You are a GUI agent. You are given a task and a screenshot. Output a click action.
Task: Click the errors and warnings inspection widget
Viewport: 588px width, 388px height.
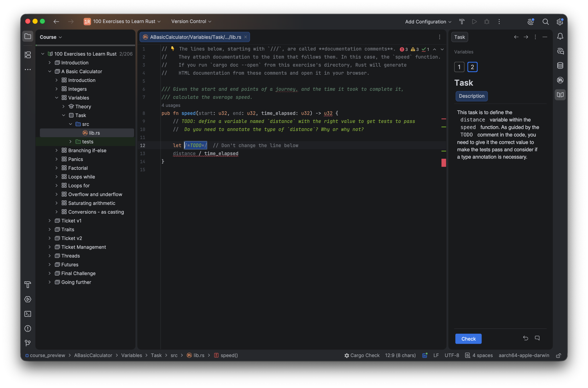(x=414, y=49)
